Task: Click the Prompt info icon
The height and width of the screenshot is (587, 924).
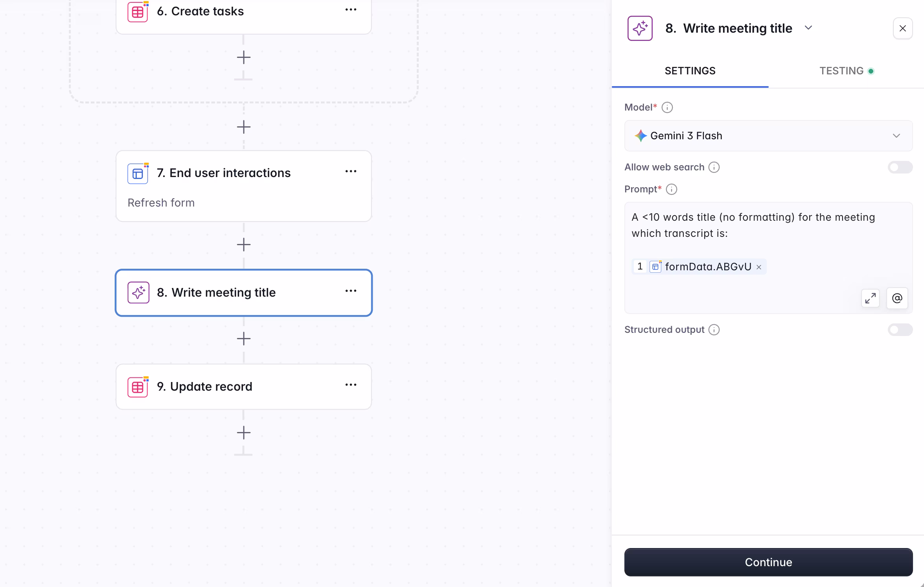Action: [672, 189]
